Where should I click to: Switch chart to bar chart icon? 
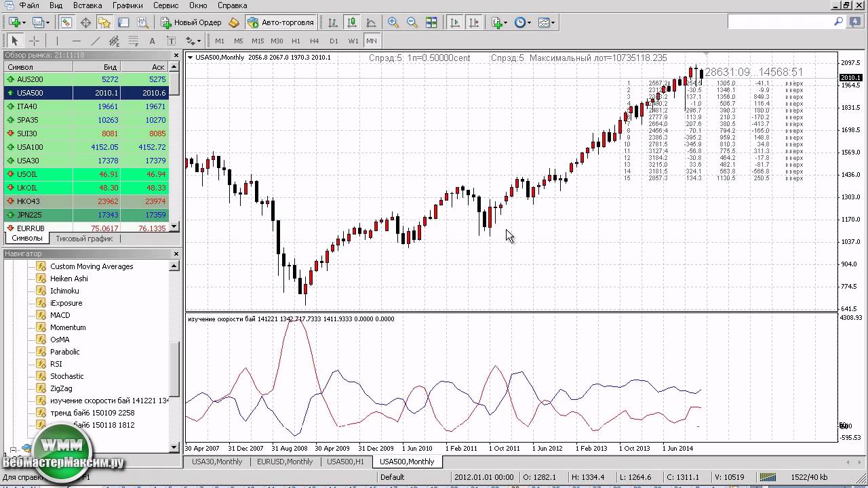333,22
